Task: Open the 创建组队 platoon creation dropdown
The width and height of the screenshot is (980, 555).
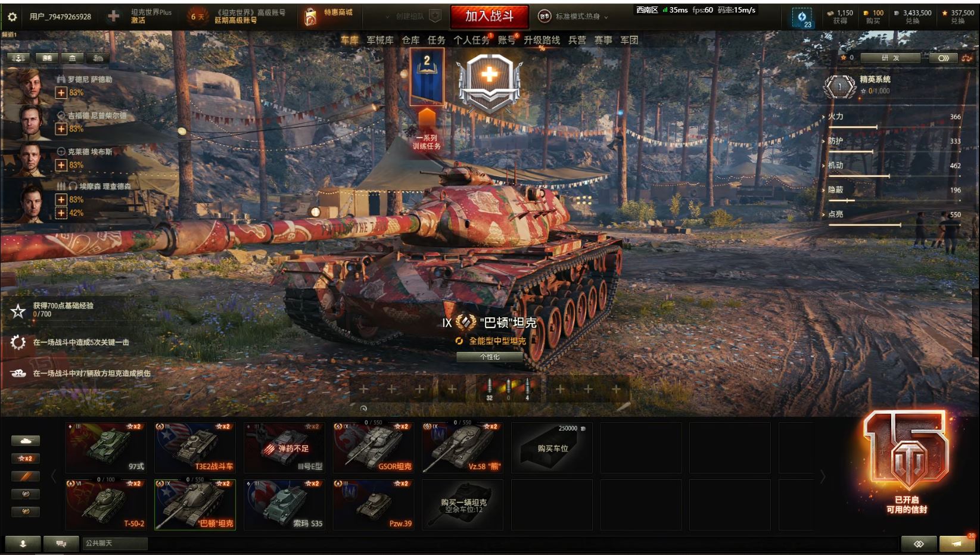Action: (413, 17)
